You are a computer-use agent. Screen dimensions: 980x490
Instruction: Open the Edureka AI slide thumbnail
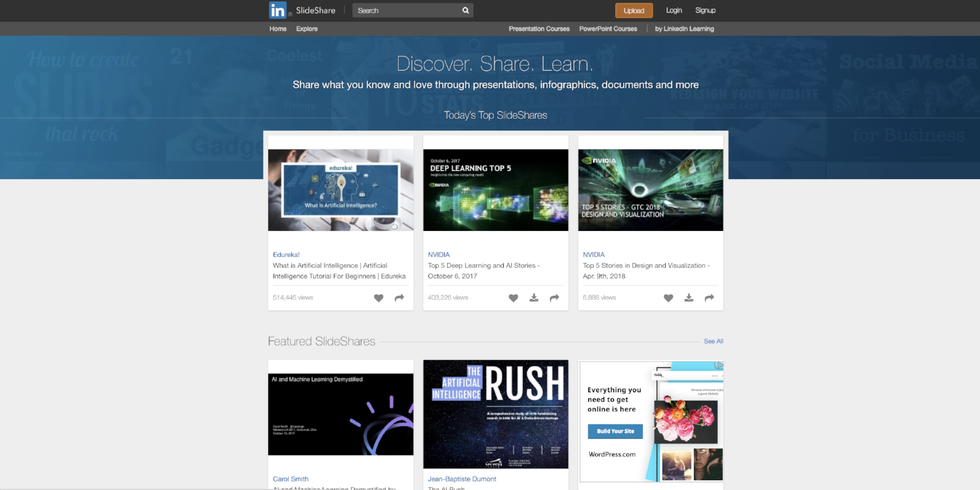[340, 190]
